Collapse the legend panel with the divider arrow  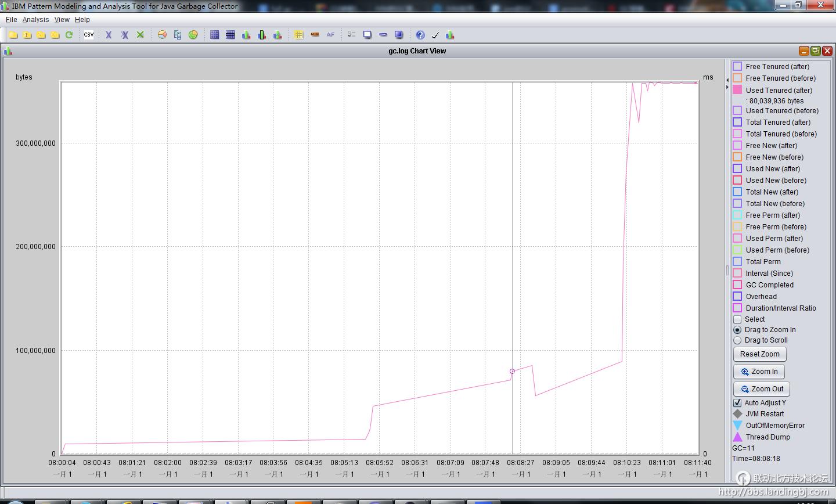point(727,87)
